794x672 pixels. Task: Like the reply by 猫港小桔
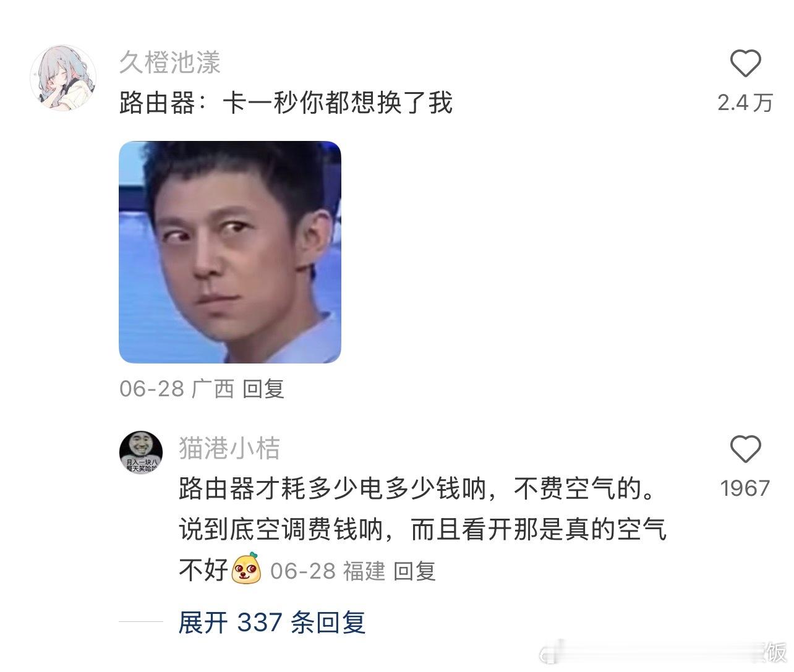pos(745,449)
